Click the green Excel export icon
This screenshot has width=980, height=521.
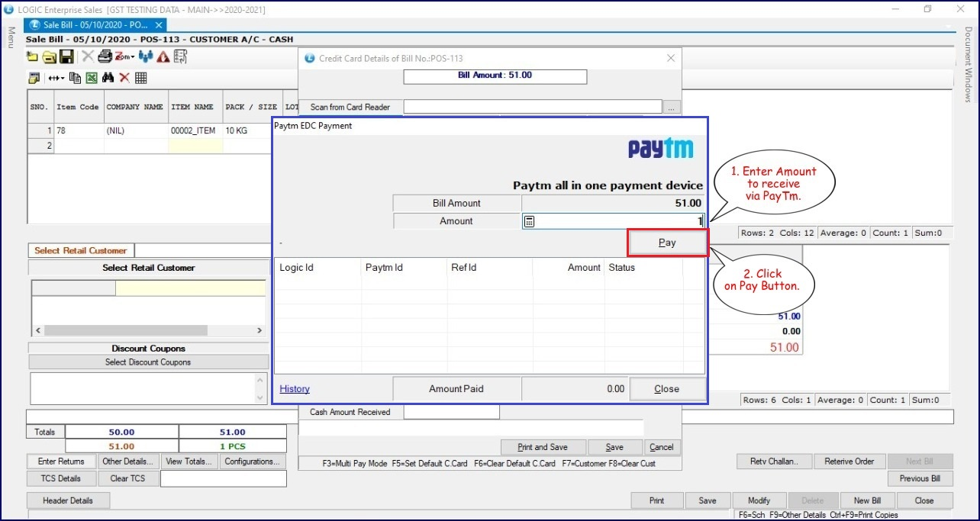pos(91,78)
